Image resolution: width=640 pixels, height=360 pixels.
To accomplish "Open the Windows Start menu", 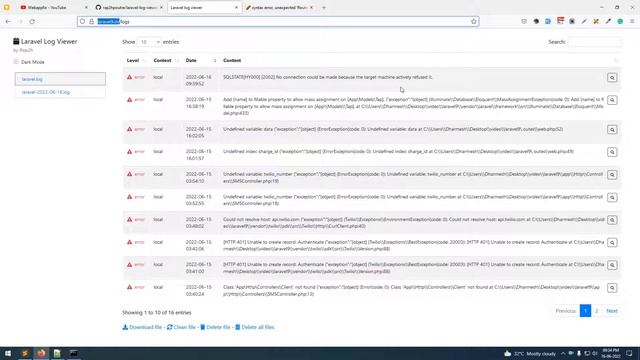I will point(8,353).
